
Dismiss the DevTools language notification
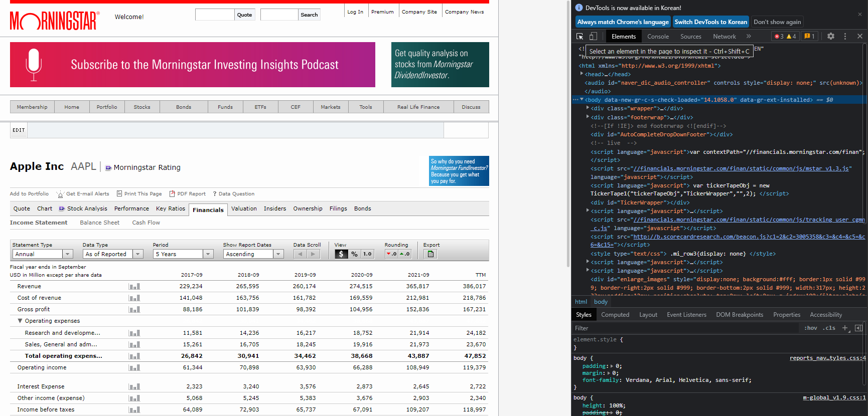pyautogui.click(x=859, y=14)
